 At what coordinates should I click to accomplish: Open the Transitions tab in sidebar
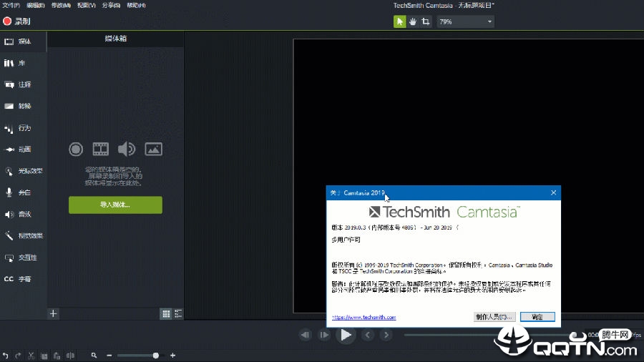pyautogui.click(x=24, y=106)
